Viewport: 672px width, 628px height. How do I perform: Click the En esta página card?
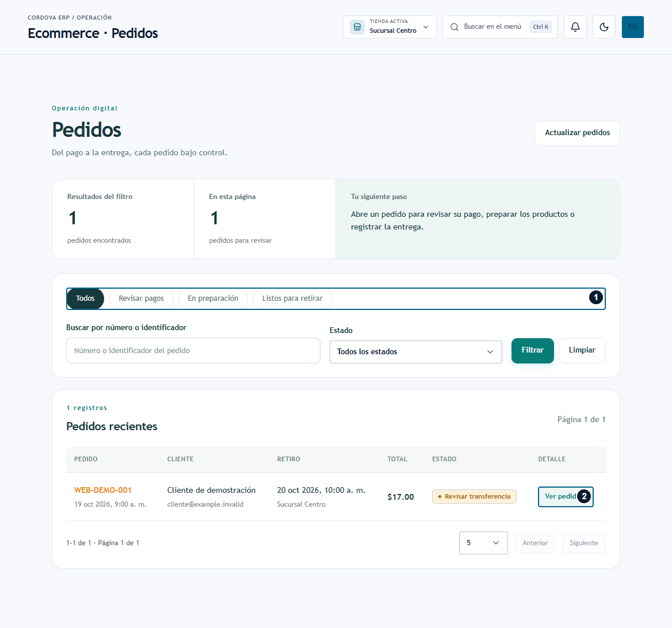coord(265,219)
